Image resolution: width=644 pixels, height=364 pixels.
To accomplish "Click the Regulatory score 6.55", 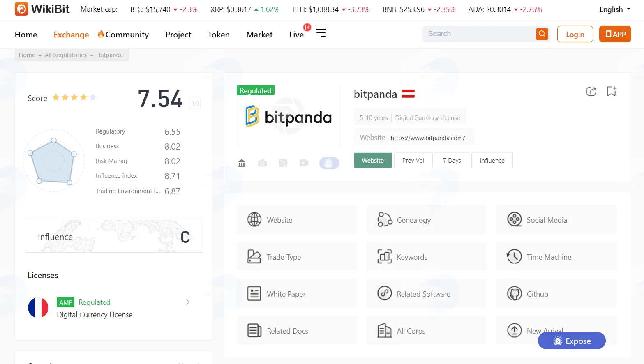I will [x=172, y=132].
